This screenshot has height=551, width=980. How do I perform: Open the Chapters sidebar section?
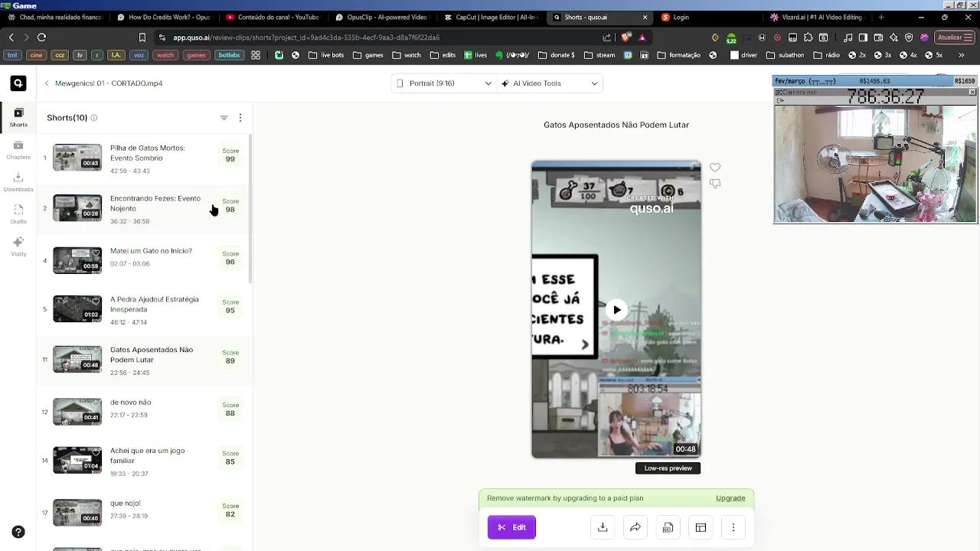pos(18,150)
